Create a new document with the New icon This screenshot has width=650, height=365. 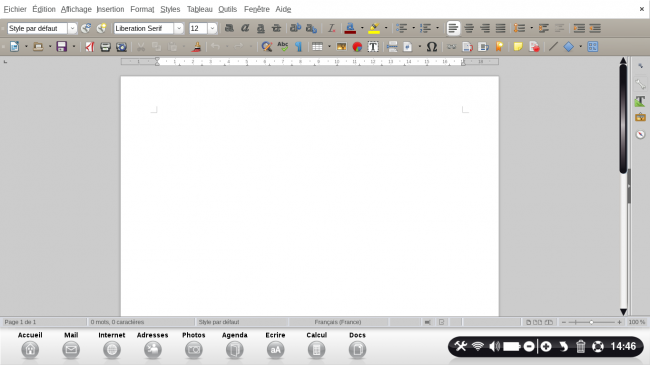pyautogui.click(x=15, y=46)
